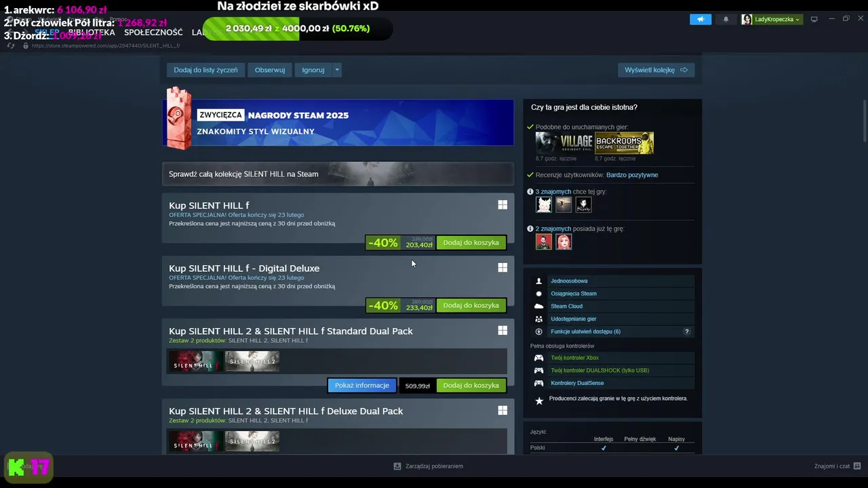Screen dimensions: 868x488
Task: Click the -40% badge for Digital Deluxe
Action: 382,306
